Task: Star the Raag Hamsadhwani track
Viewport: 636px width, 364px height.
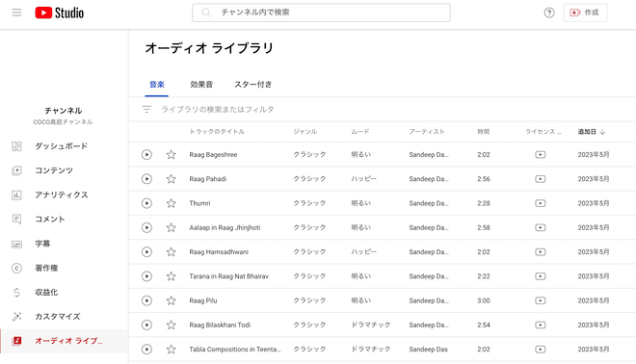Action: (x=172, y=251)
